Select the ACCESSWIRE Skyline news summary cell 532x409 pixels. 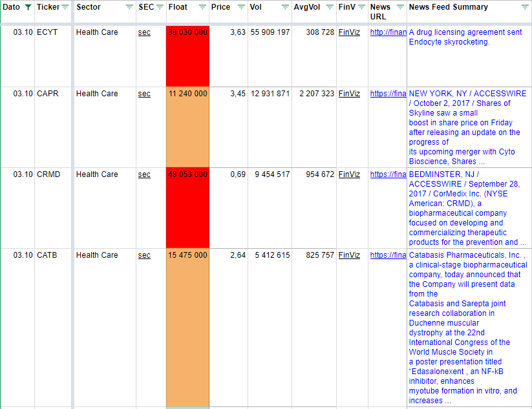(x=469, y=127)
